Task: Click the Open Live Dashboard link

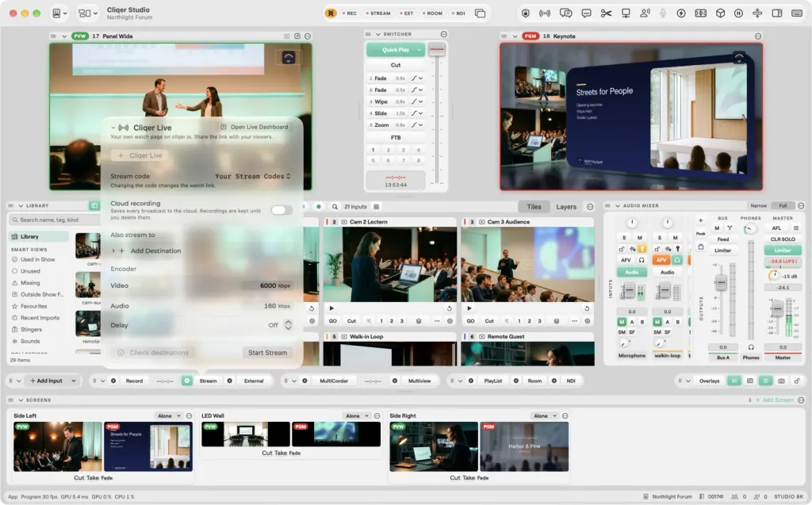Action: (x=255, y=127)
